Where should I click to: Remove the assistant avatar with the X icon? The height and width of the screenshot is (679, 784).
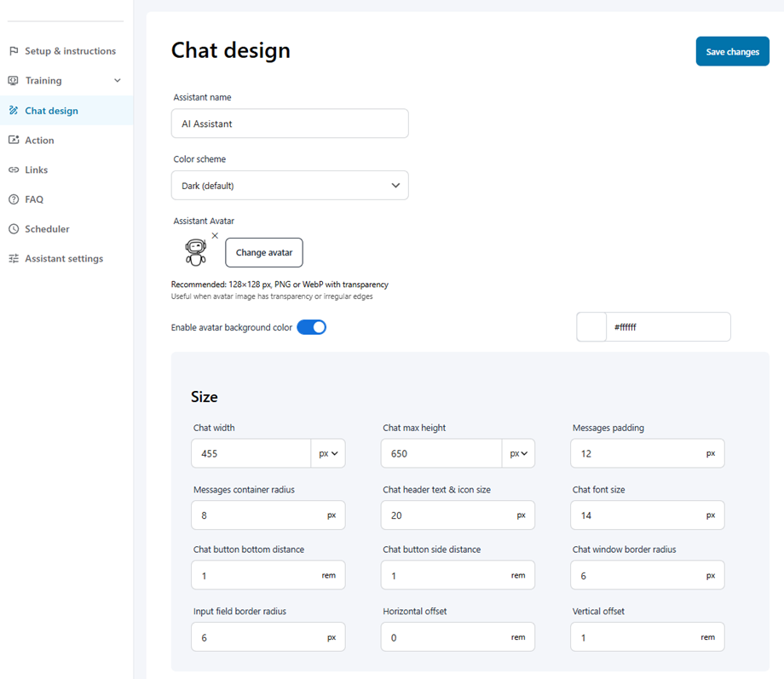click(x=214, y=234)
